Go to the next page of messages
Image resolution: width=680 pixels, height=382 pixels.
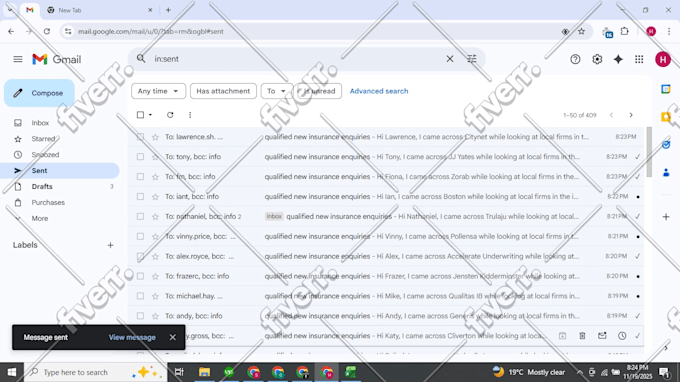point(631,115)
